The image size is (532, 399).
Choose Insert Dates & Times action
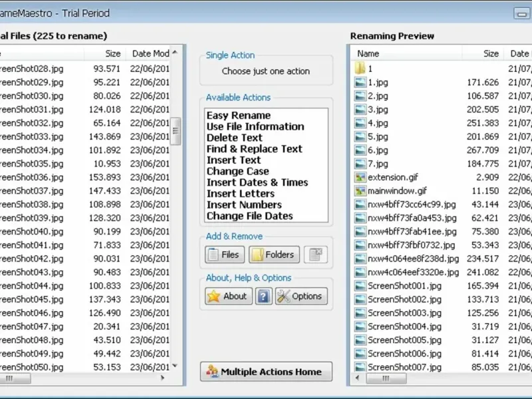coord(257,182)
